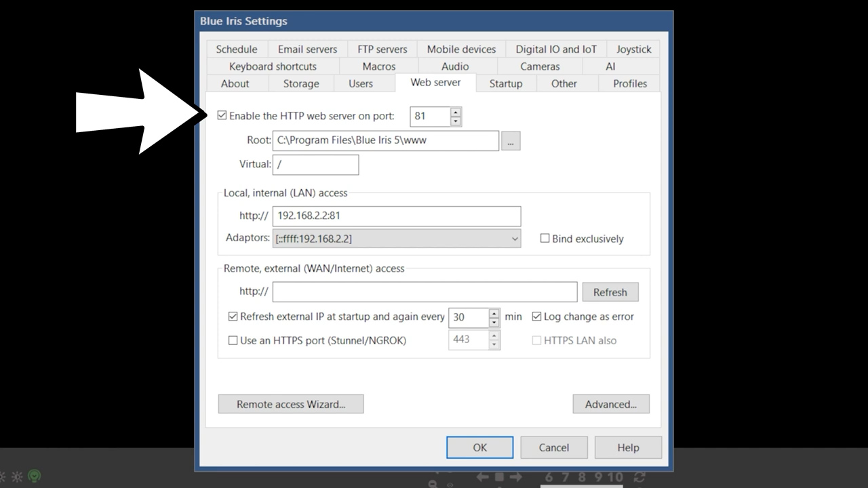Switch to the Profiles tab
The height and width of the screenshot is (488, 868).
click(630, 83)
